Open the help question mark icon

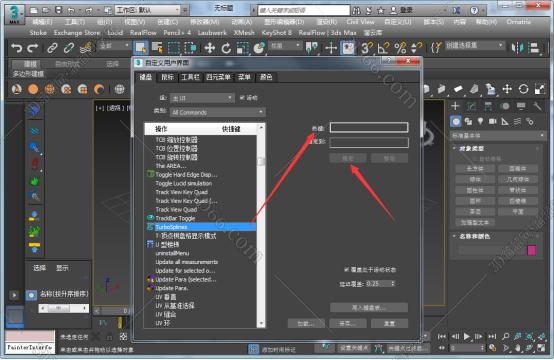click(x=475, y=11)
